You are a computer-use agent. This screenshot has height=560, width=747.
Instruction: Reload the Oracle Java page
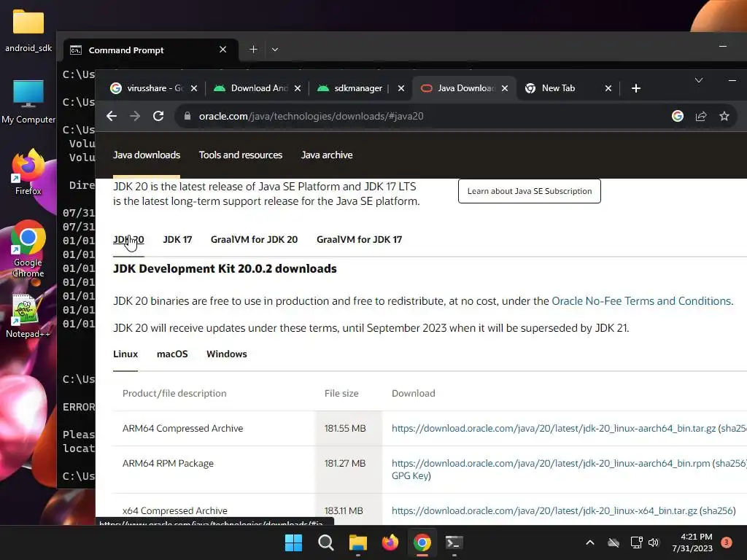158,116
